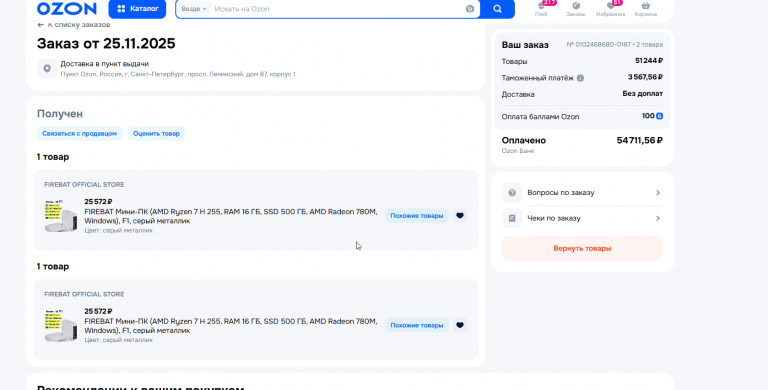
Task: Open second FIREBAT Мини-ПК product title
Action: (x=231, y=326)
